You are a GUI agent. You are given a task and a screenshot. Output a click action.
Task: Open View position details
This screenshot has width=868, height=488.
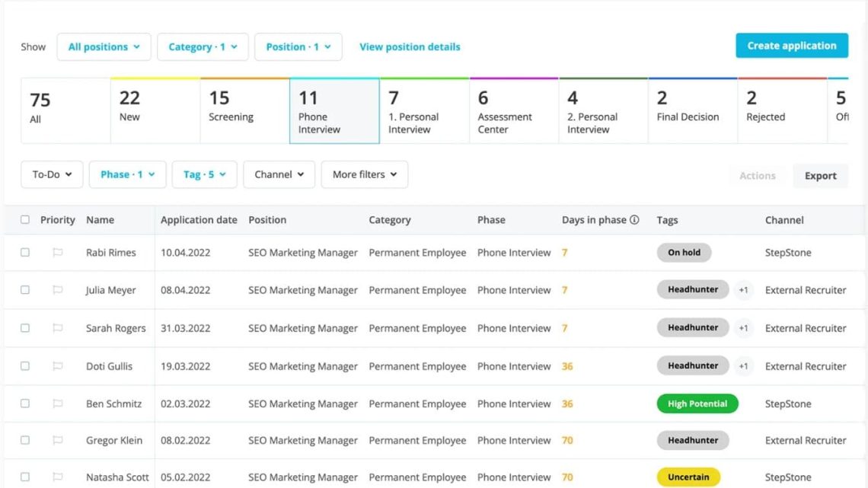[410, 46]
